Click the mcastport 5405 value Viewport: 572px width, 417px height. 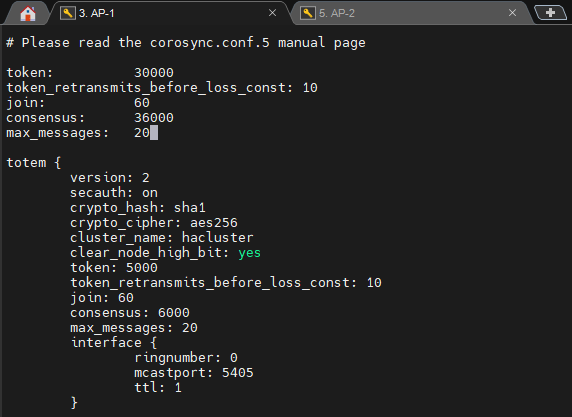pos(237,372)
